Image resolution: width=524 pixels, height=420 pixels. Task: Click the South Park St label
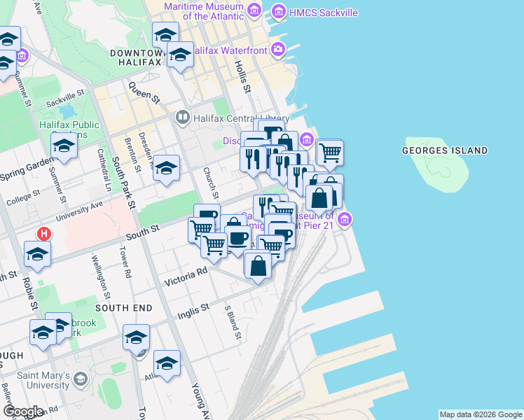click(x=124, y=183)
